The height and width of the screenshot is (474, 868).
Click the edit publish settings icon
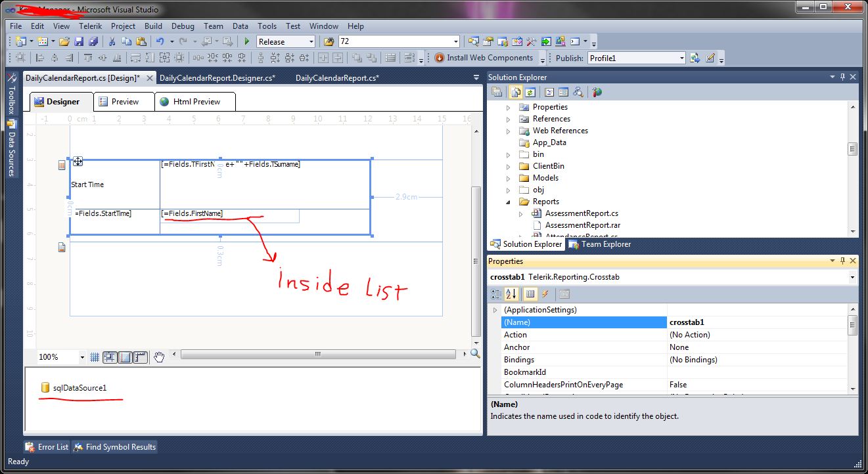[x=710, y=58]
